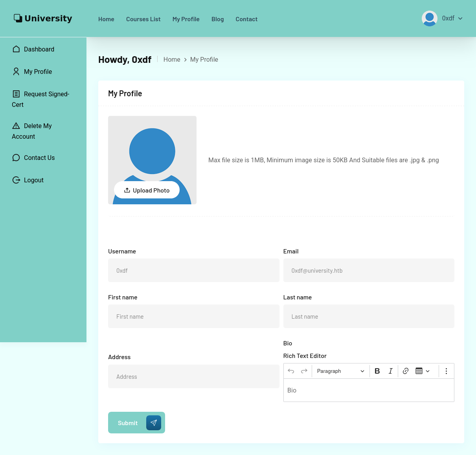The height and width of the screenshot is (455, 476).
Task: Toggle bold formatting in Bio editor
Action: pos(377,371)
